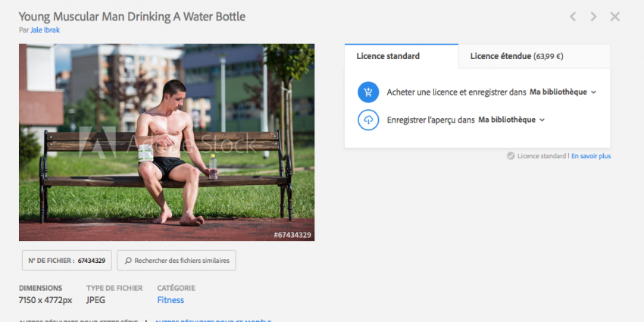Click En savoir plus link

tap(591, 156)
